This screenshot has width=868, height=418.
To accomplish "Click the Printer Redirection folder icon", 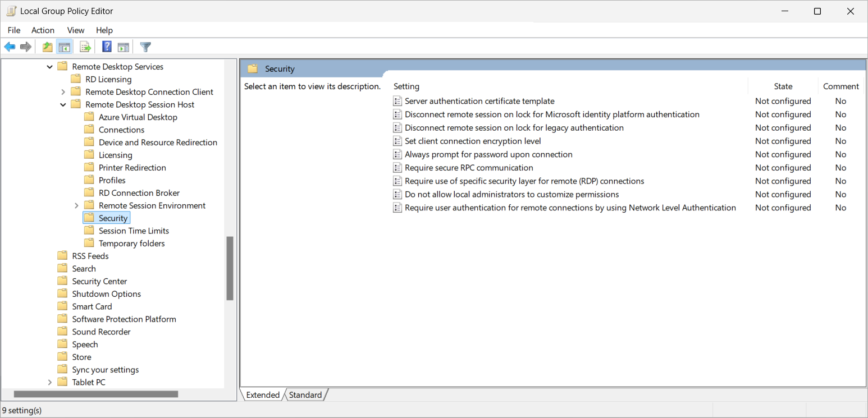I will click(89, 168).
